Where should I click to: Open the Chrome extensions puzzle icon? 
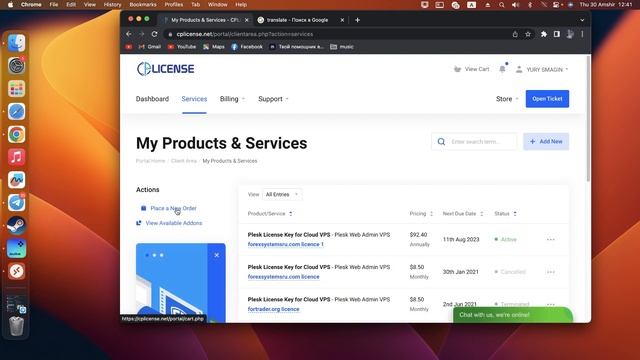(x=544, y=34)
